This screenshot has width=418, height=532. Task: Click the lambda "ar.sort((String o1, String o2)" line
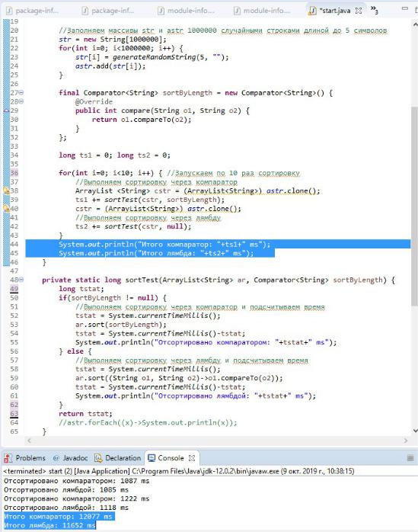pos(179,378)
